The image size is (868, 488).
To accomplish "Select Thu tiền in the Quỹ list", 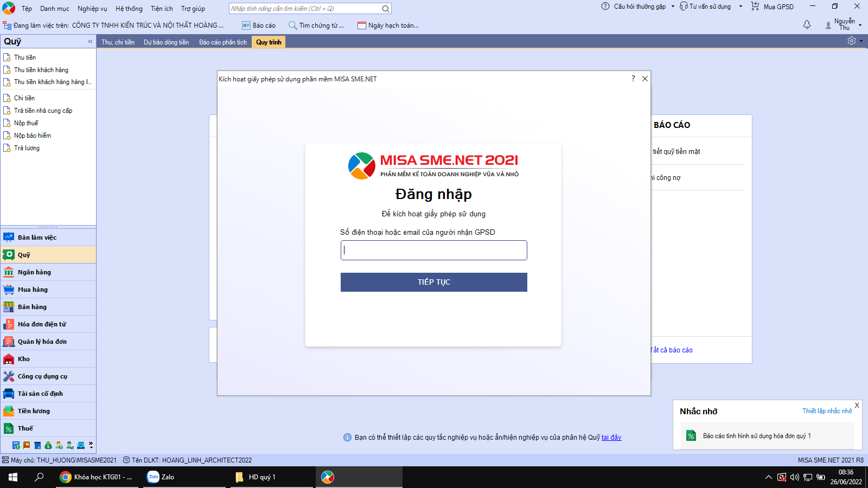I will [24, 57].
